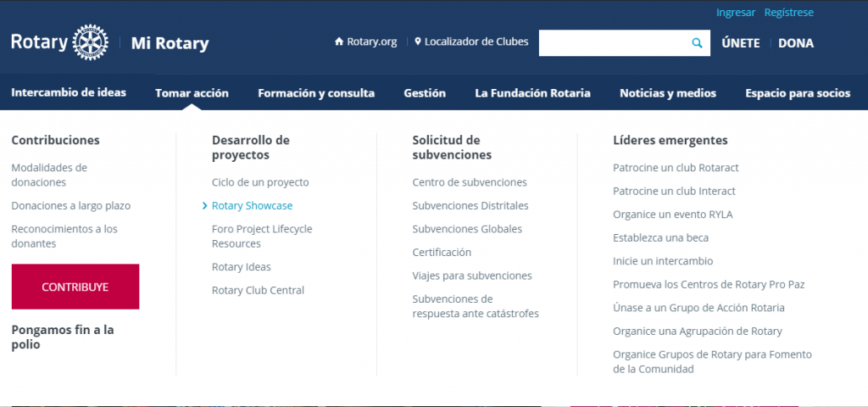Open Inicie un intercambio

tap(663, 261)
